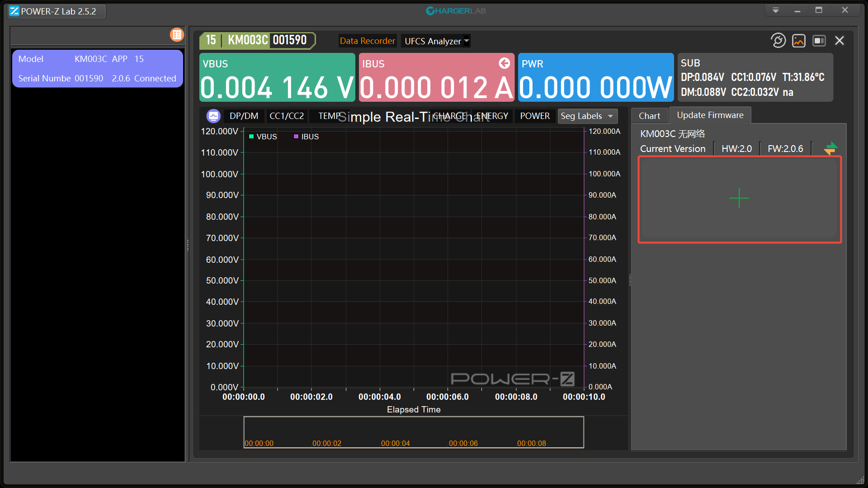
Task: Click the timeline range selector below chart
Action: [x=414, y=432]
